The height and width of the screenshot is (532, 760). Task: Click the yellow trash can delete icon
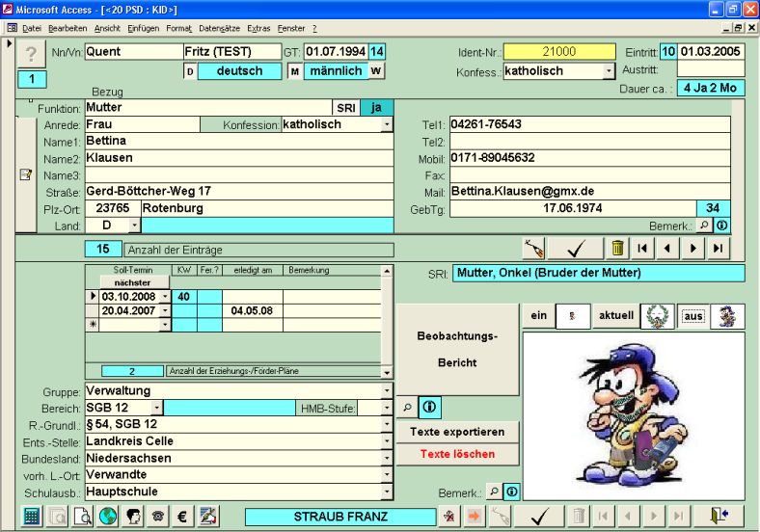[617, 249]
